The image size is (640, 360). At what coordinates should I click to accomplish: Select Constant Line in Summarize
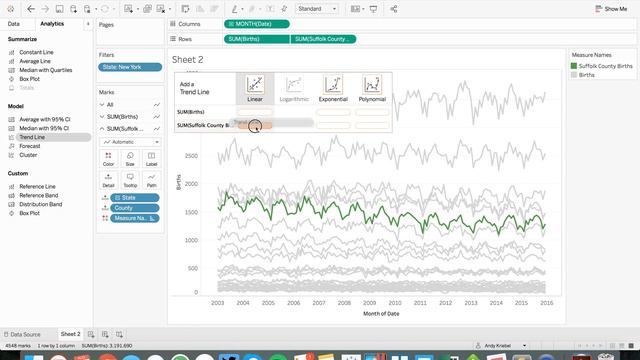(x=36, y=52)
